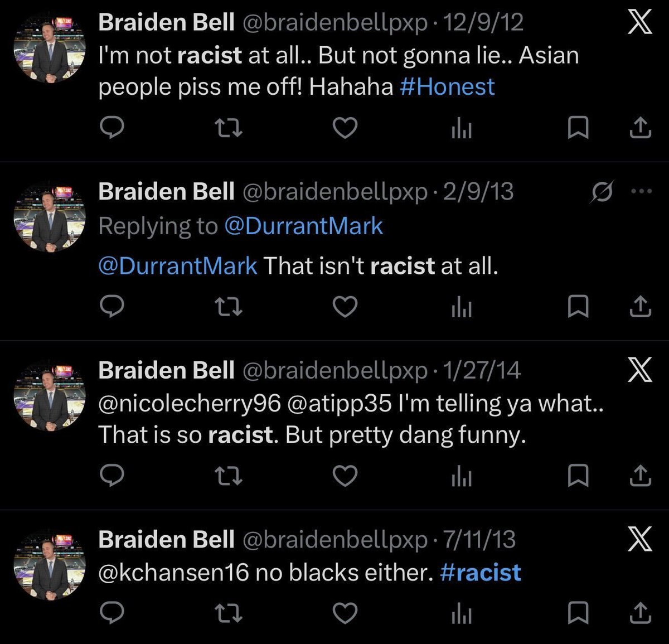Open Braiden Bell name on 7/11/13 tweet
Image resolution: width=669 pixels, height=644 pixels.
(166, 539)
